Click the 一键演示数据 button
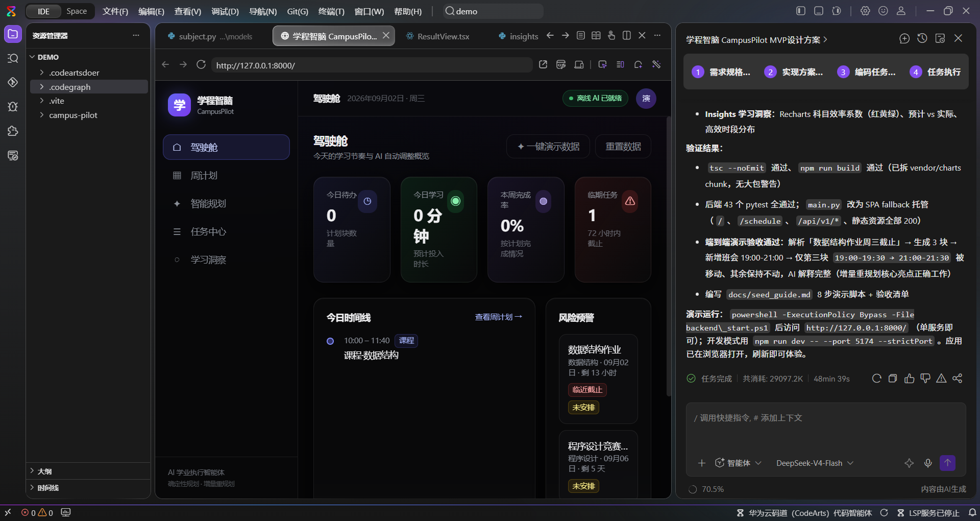This screenshot has height=521, width=980. [x=548, y=147]
